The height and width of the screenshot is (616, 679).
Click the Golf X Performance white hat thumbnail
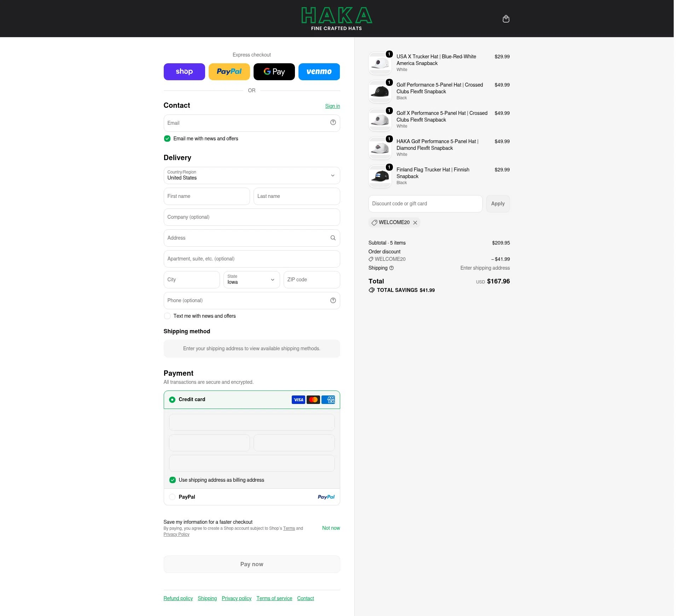pos(380,120)
